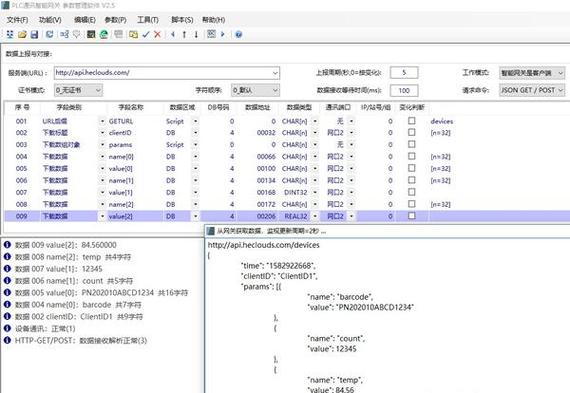Toggle change-detect checkbox in row 005
The width and height of the screenshot is (570, 393).
point(412,168)
